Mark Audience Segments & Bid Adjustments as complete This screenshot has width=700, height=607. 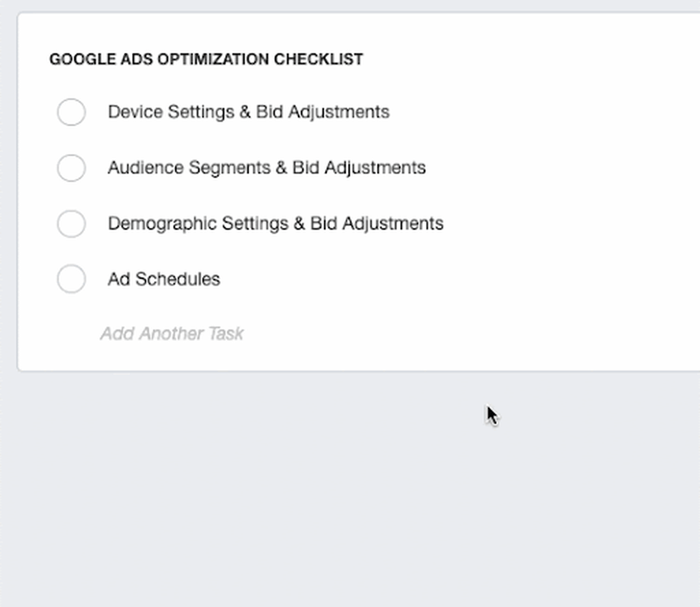tap(71, 168)
